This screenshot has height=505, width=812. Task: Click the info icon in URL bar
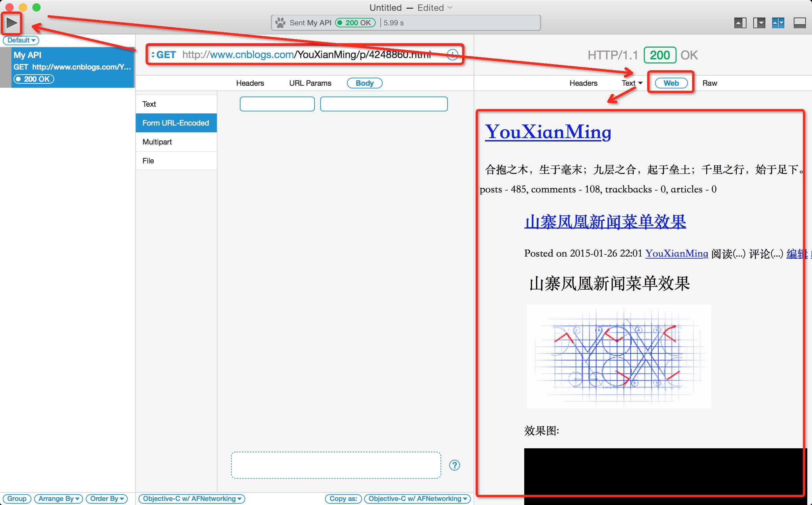point(452,54)
